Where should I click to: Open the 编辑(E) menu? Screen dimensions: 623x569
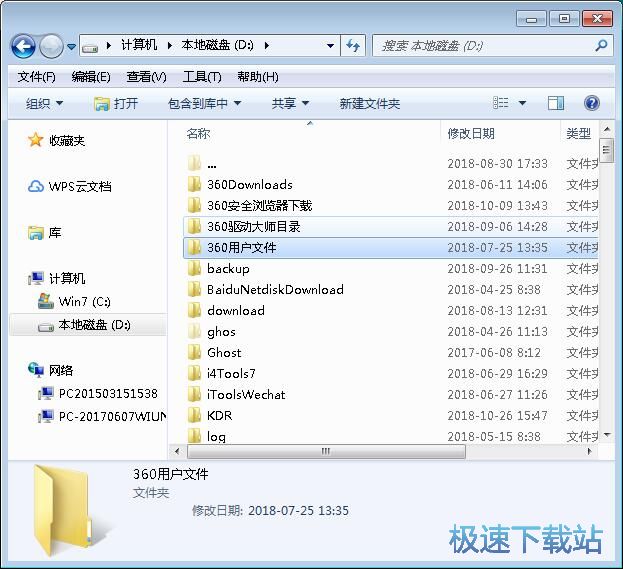click(x=91, y=77)
